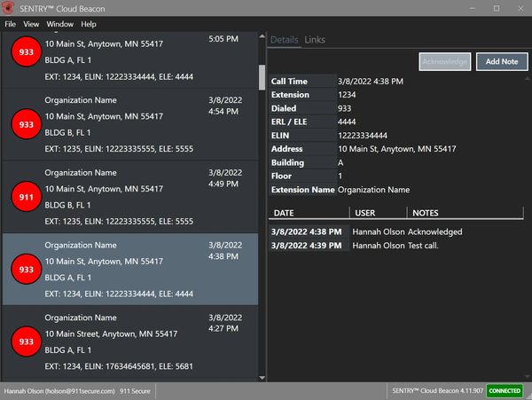Click the 'Floor' field label
The width and height of the screenshot is (532, 400).
(281, 176)
